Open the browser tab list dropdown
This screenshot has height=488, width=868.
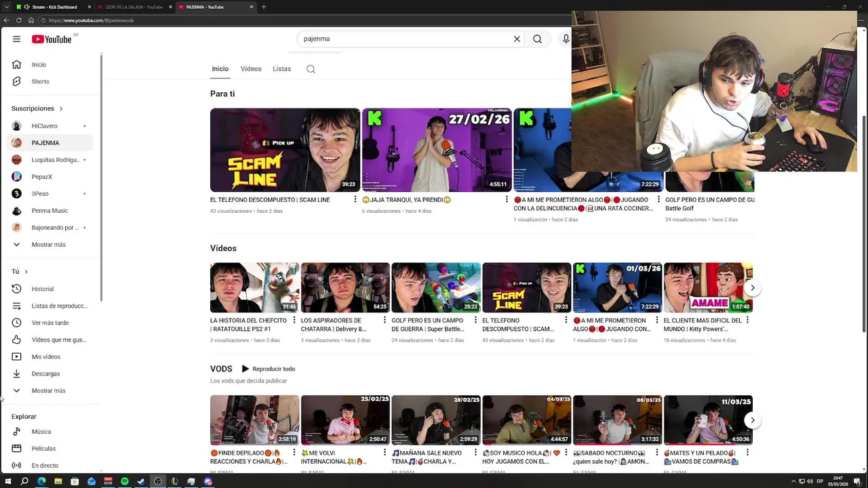tap(6, 7)
